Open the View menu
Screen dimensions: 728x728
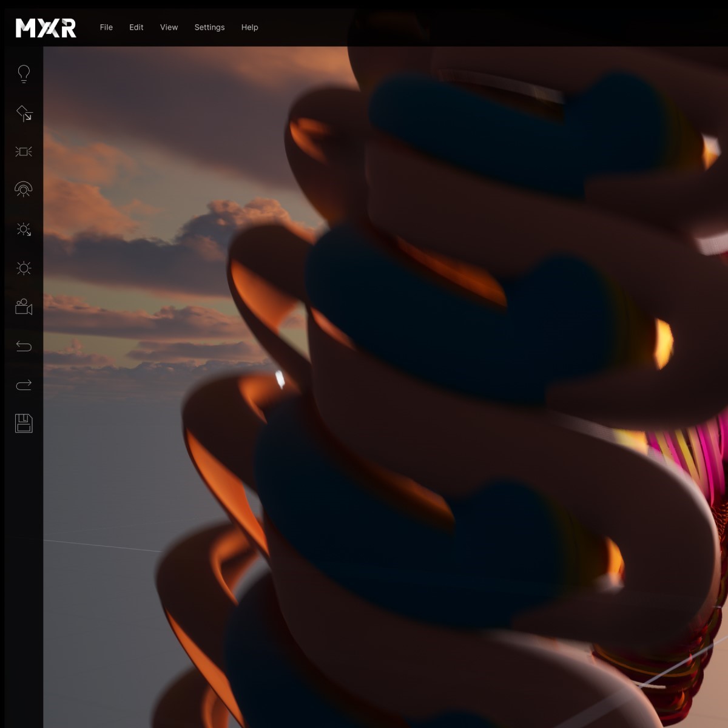(x=169, y=27)
